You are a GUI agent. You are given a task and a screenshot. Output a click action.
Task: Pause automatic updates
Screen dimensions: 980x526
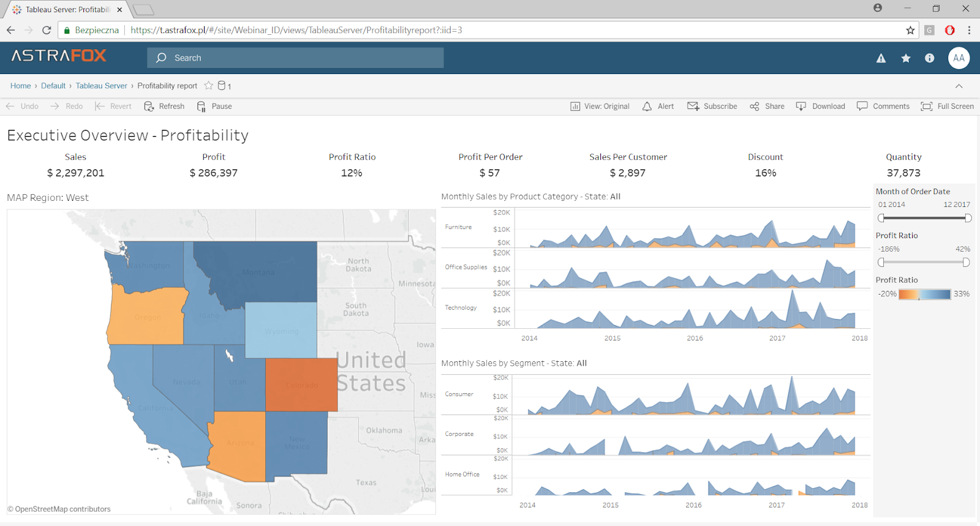pos(214,107)
